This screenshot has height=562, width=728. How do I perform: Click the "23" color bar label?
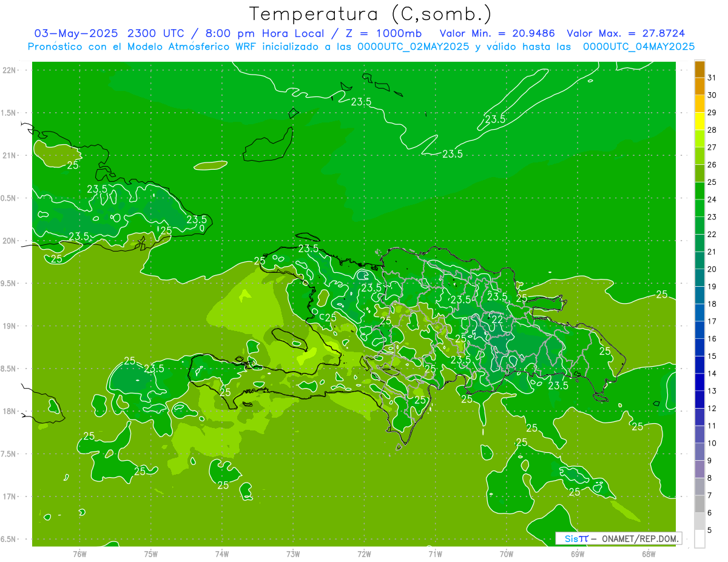(712, 217)
